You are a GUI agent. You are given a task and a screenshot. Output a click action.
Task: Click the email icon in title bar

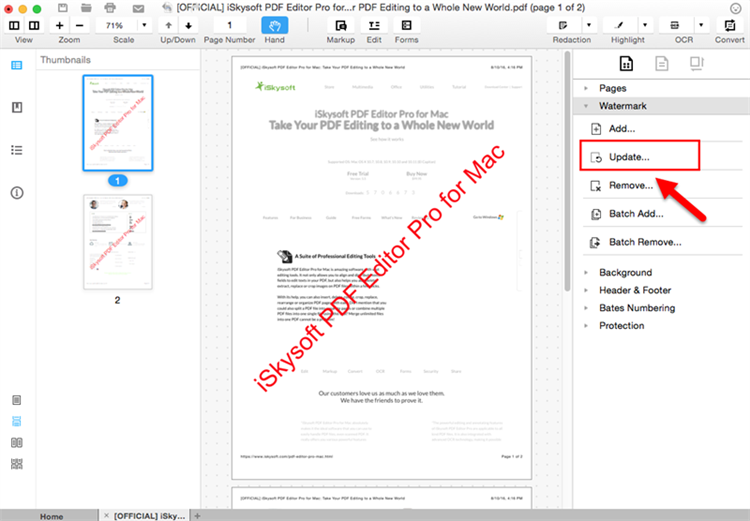click(138, 9)
